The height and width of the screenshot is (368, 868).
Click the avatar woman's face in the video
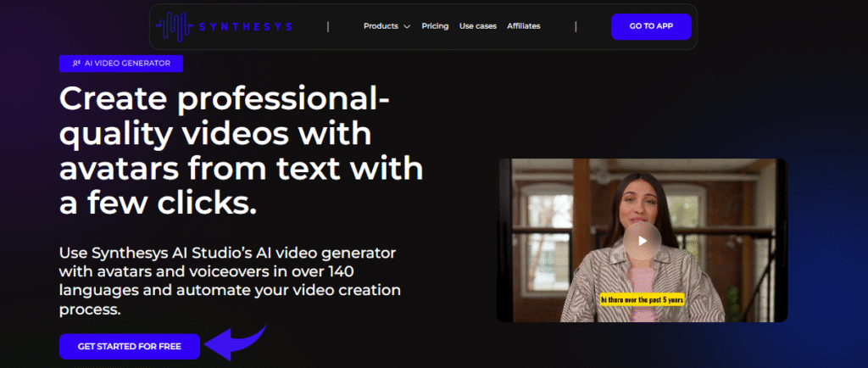pos(642,204)
